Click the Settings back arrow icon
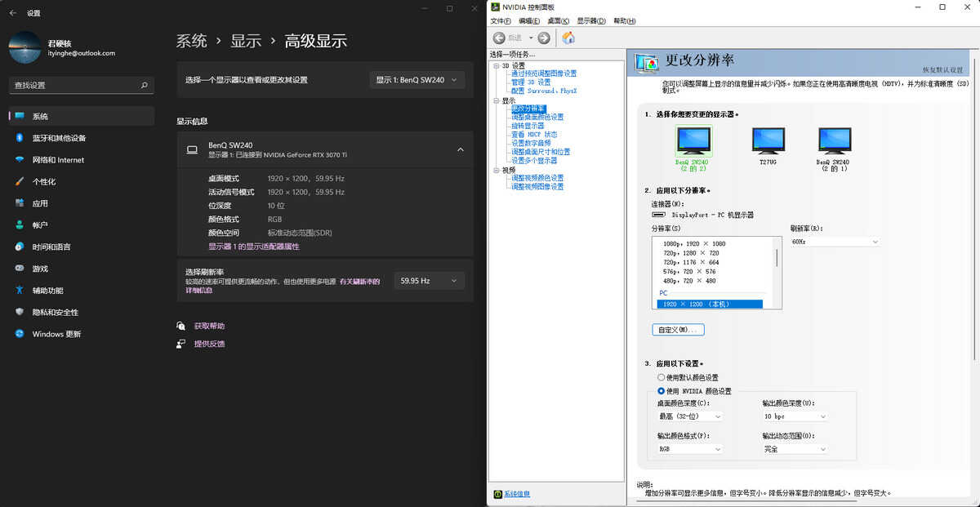980x507 pixels. [x=12, y=13]
